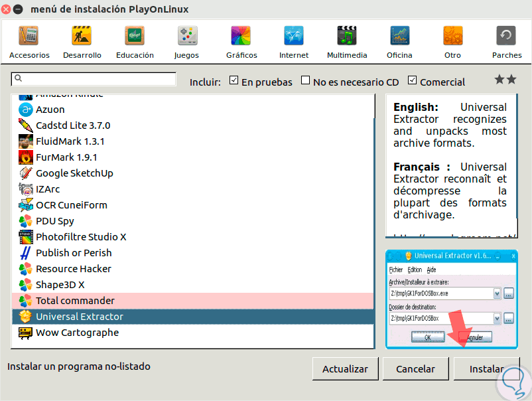
Task: Close the PlayOnLinux install window
Action: click(6, 9)
